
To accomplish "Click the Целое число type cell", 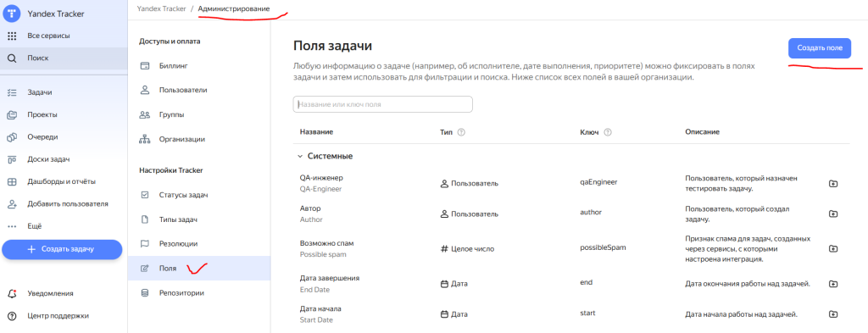I will (467, 249).
